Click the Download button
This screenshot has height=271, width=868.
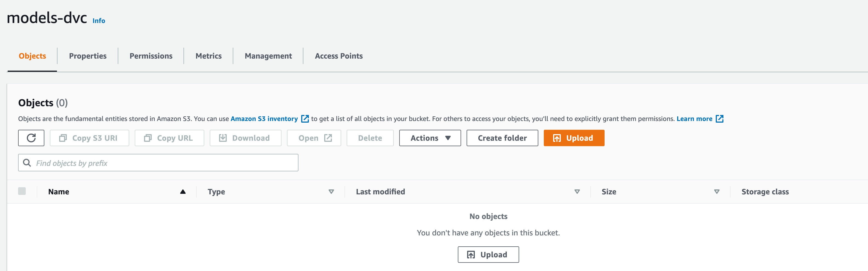coord(245,138)
